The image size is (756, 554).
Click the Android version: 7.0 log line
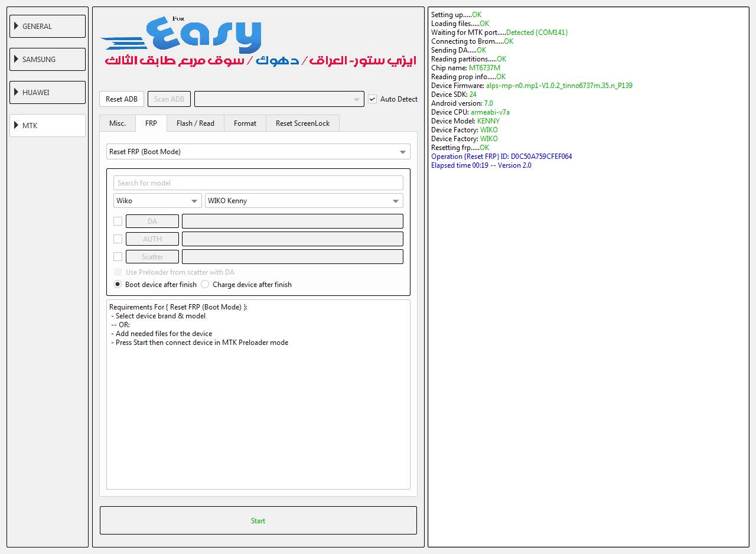pyautogui.click(x=462, y=103)
